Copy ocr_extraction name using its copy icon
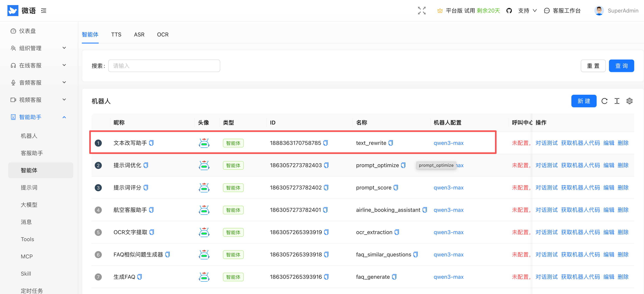The height and width of the screenshot is (294, 644). tap(397, 232)
